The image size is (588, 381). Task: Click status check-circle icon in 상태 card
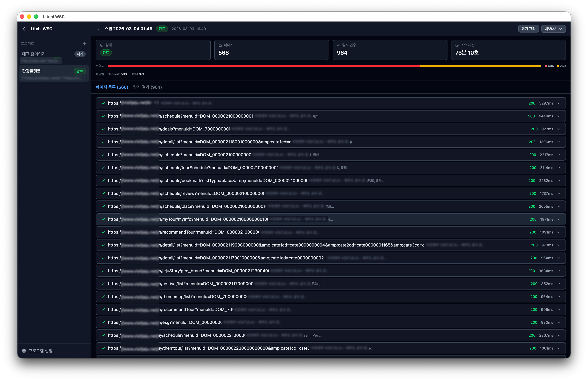[102, 45]
